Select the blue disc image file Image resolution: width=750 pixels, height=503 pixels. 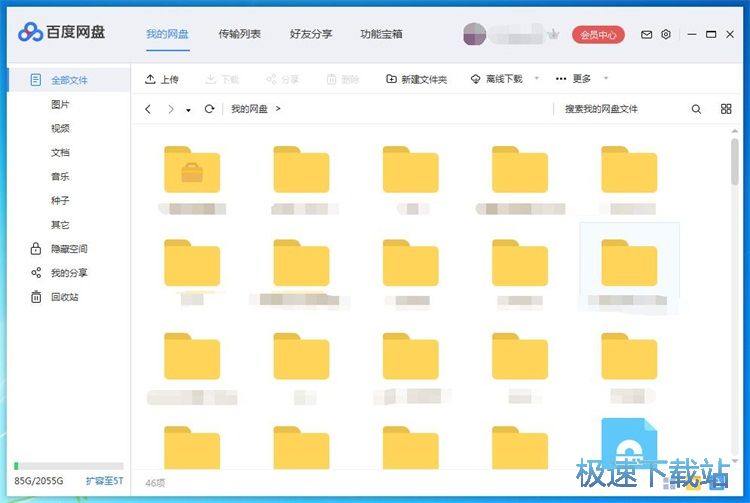[x=629, y=443]
